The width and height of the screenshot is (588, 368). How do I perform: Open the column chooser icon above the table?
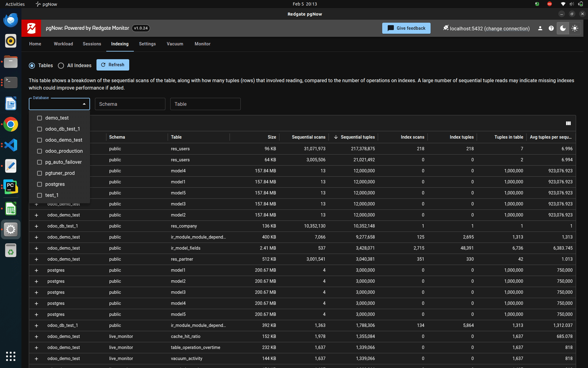point(568,123)
